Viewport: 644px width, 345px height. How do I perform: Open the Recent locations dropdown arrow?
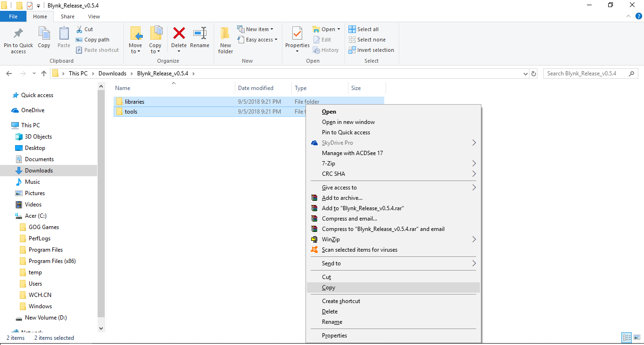pyautogui.click(x=34, y=74)
